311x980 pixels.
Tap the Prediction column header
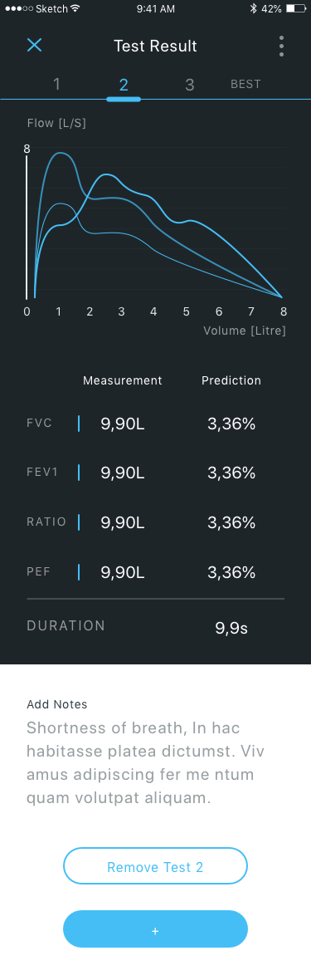point(231,380)
